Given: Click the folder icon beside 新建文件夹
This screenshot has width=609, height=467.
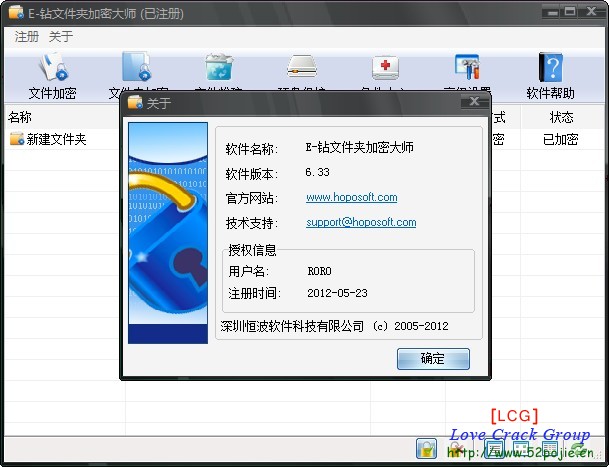Looking at the screenshot, I should point(17,139).
